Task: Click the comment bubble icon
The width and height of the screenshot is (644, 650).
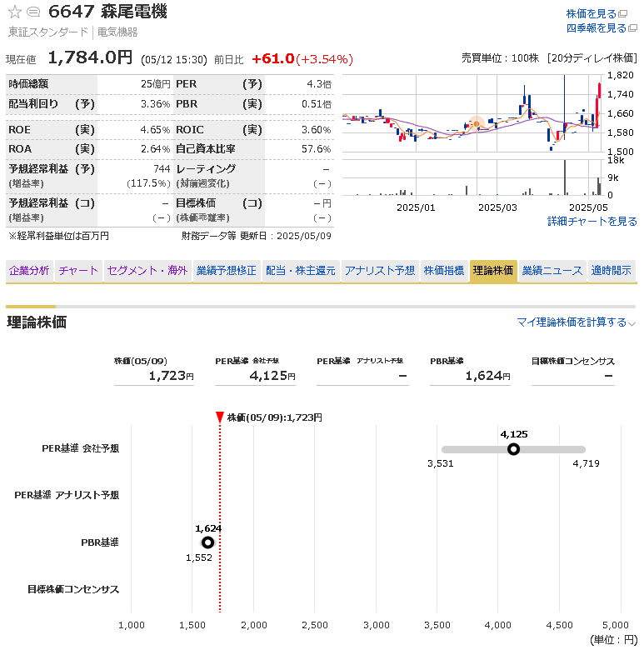Action: (x=33, y=12)
